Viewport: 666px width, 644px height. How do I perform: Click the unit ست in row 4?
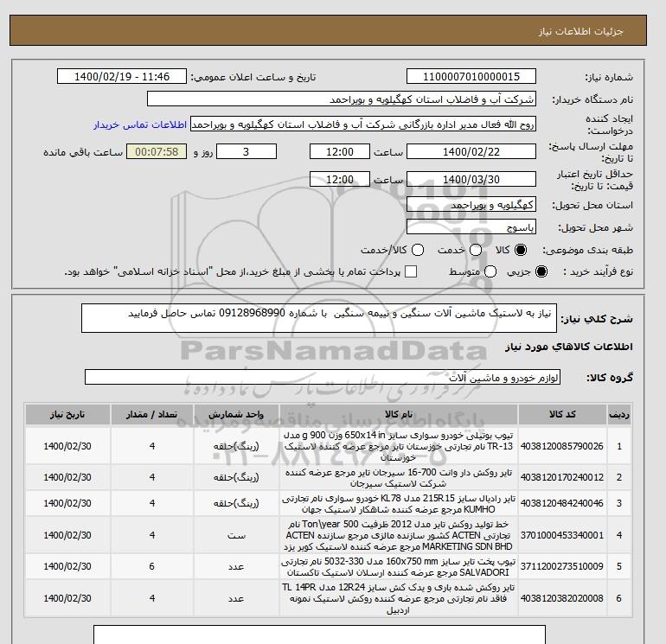point(236,535)
